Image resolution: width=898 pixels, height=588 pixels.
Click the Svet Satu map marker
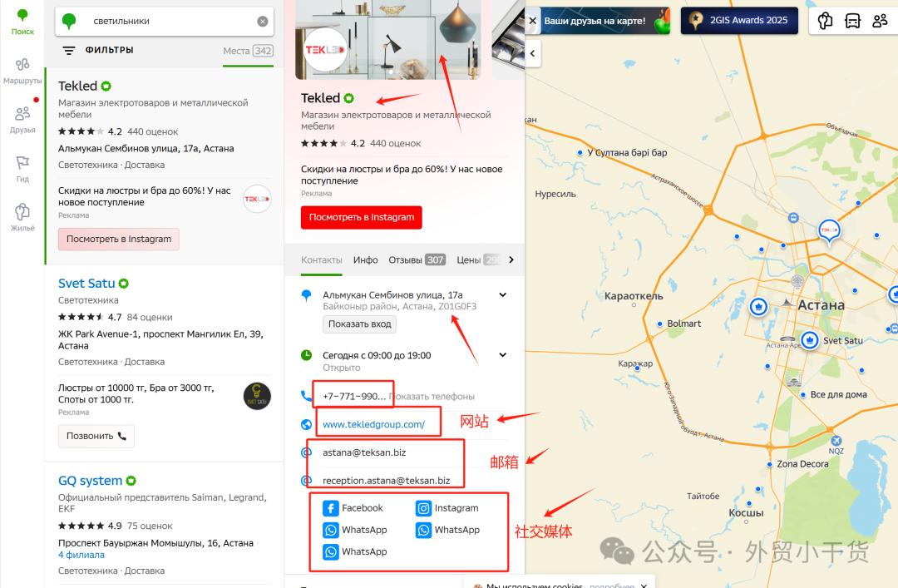[809, 340]
